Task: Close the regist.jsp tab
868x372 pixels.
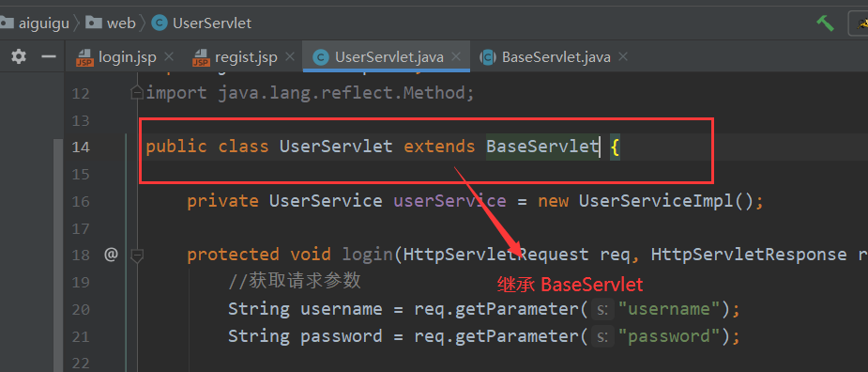Action: tap(290, 56)
